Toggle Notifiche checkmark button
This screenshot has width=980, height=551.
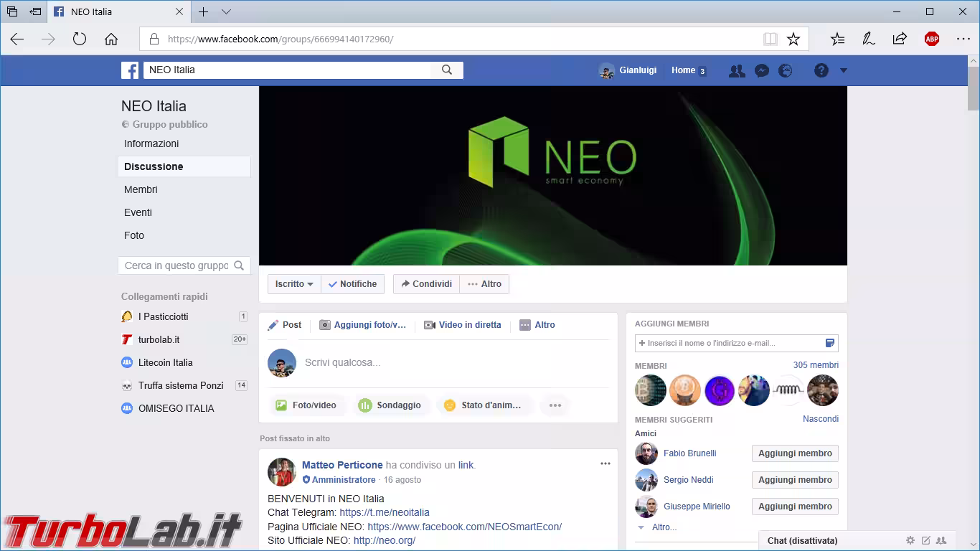click(x=352, y=284)
